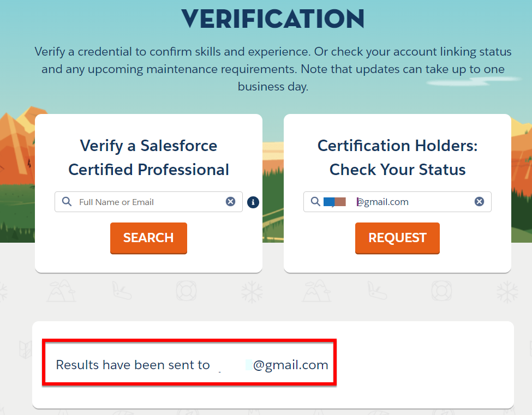Click the orange REQUEST button
The width and height of the screenshot is (532, 415).
pyautogui.click(x=397, y=238)
